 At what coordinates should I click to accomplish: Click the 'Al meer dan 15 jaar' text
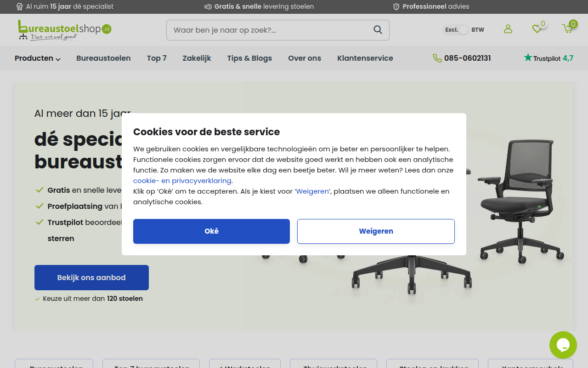point(83,113)
